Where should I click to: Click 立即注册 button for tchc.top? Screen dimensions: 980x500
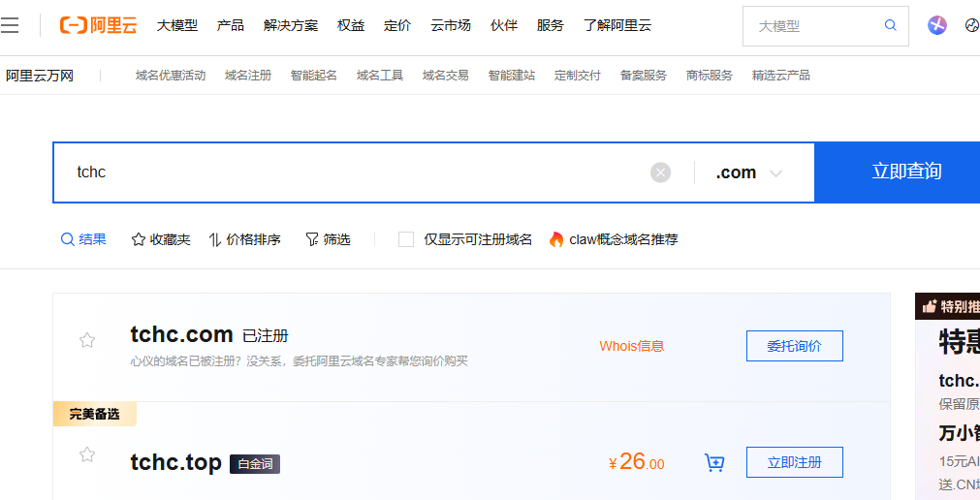click(x=794, y=462)
